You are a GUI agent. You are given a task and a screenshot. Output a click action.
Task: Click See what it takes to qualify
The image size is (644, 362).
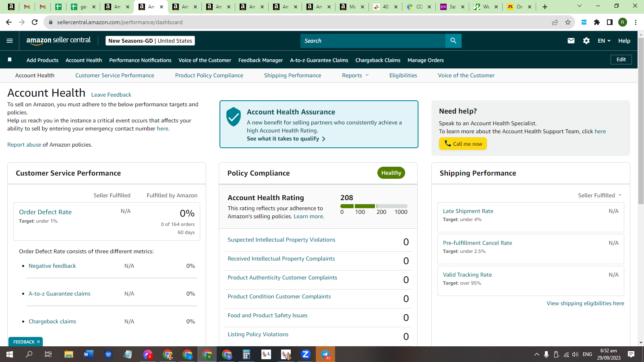(x=286, y=139)
